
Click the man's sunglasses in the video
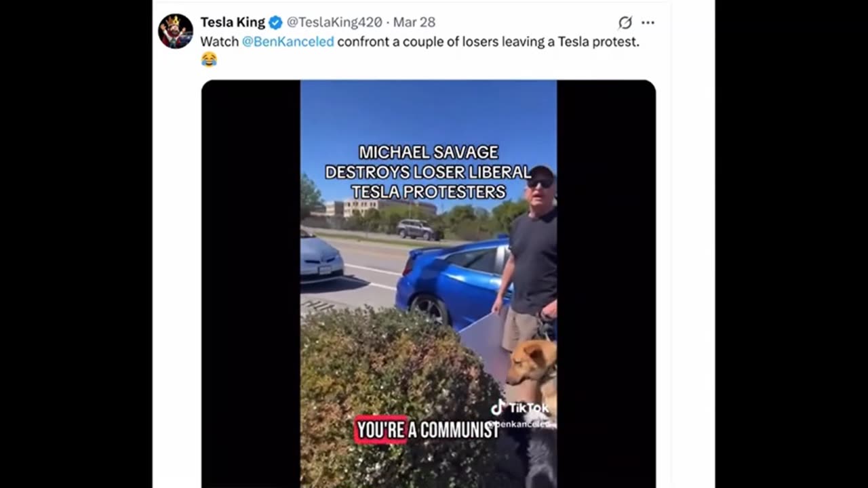[540, 183]
